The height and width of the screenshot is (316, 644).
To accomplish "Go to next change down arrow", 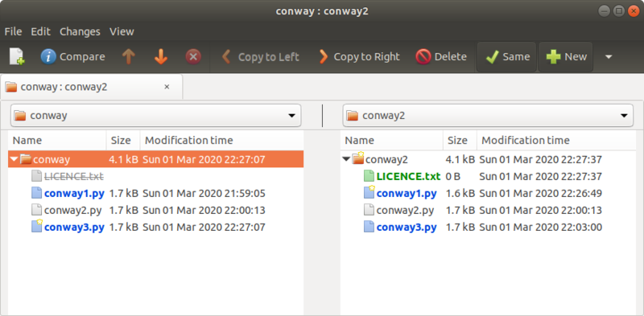I will [160, 56].
